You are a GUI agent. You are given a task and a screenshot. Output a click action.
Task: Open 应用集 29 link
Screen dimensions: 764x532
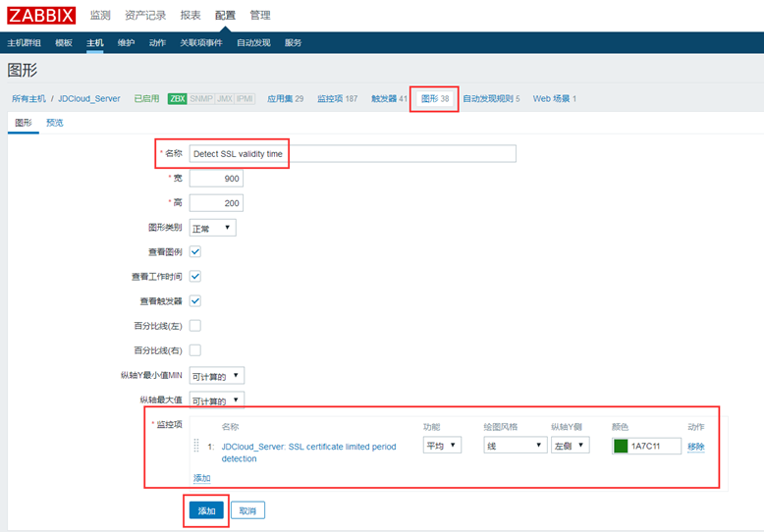pyautogui.click(x=285, y=99)
